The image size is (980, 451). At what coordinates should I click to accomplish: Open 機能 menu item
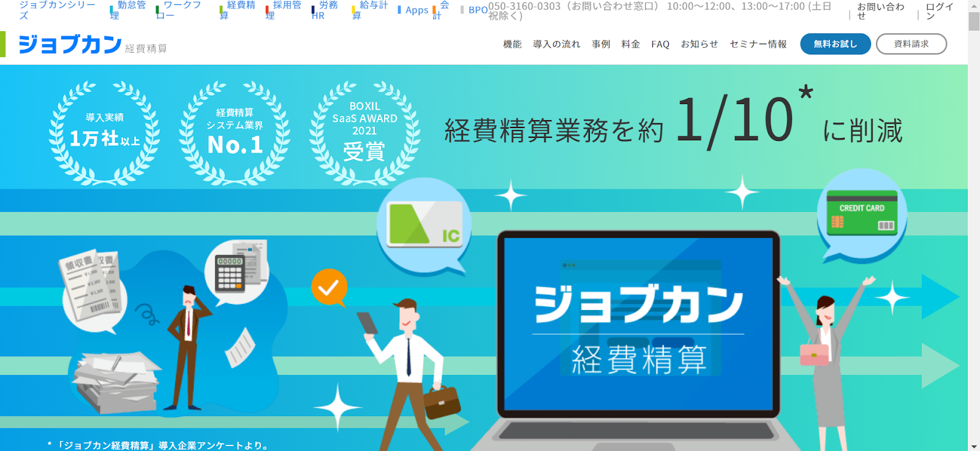point(512,44)
